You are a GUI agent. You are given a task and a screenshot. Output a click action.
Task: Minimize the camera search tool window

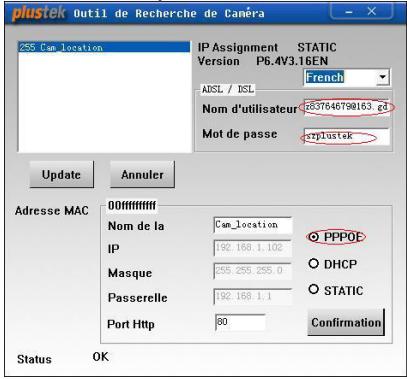pyautogui.click(x=349, y=12)
